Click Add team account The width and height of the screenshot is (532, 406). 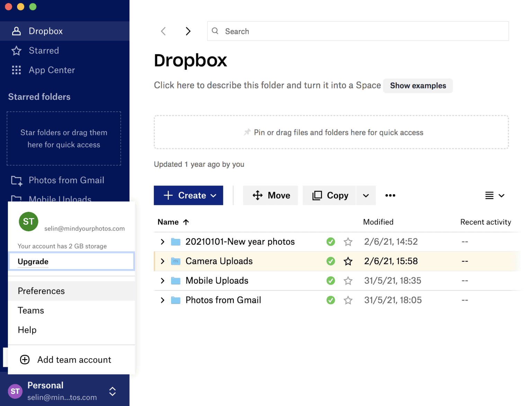click(71, 360)
